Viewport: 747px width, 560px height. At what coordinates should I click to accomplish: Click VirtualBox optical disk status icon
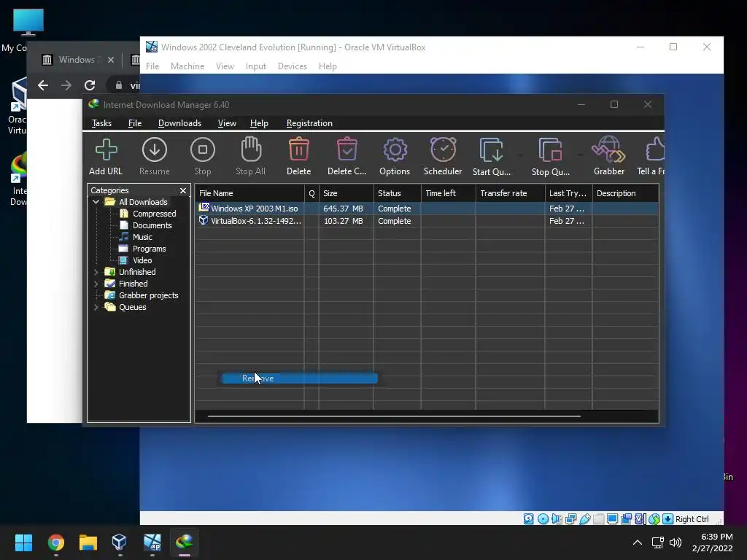coord(543,519)
